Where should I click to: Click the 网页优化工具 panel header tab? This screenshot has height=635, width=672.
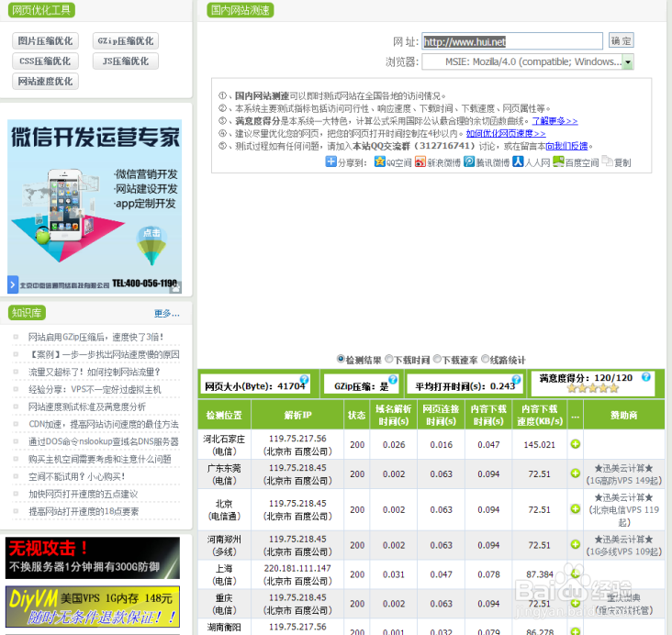click(41, 10)
